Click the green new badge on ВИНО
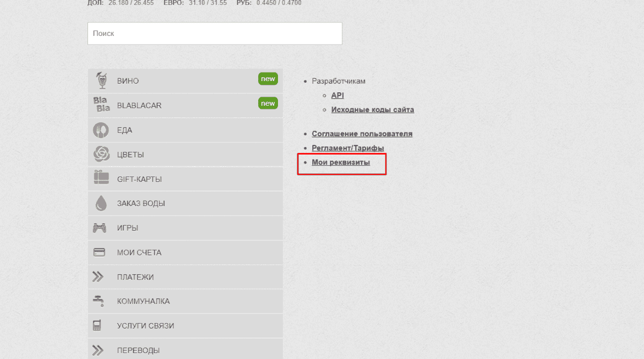The image size is (644, 359). point(268,79)
